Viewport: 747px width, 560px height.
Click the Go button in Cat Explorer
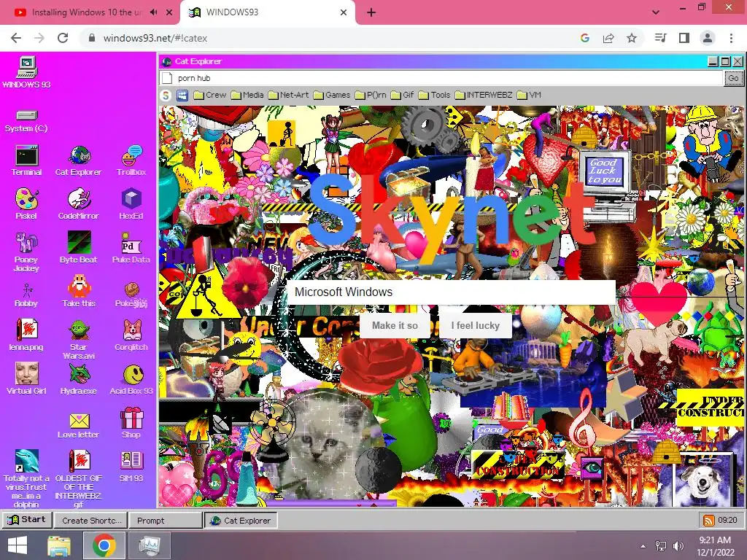click(x=733, y=78)
